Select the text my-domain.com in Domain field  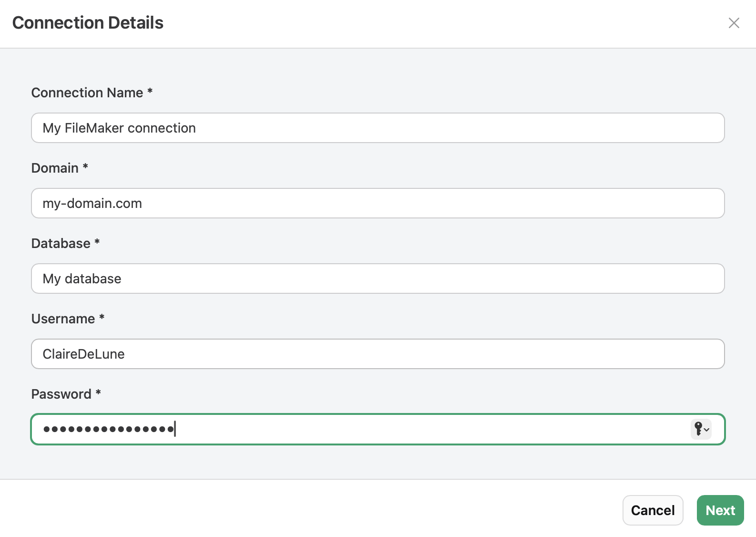(92, 203)
